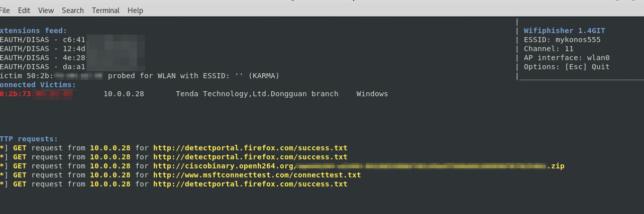Open the Terminal menu
644x214 pixels.
click(105, 10)
